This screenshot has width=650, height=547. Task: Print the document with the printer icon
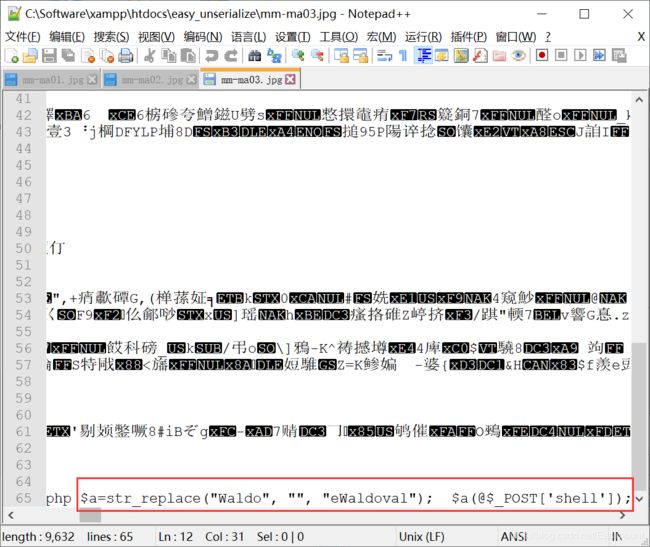(x=126, y=56)
